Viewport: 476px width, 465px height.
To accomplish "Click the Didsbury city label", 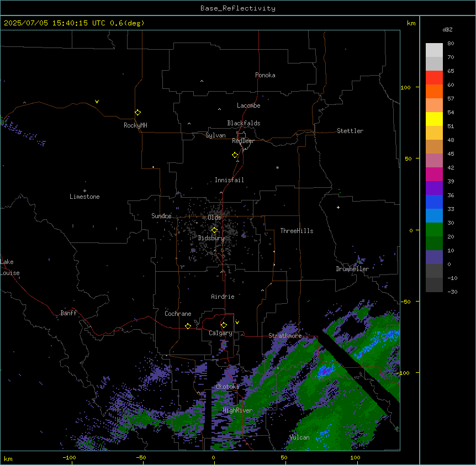I will point(211,238).
